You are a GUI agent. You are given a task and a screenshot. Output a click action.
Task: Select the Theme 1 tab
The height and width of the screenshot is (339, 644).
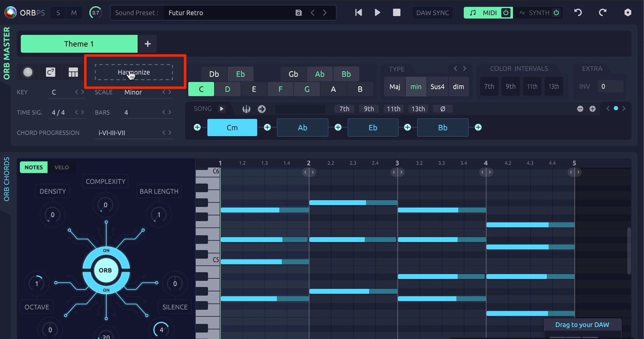pos(79,44)
